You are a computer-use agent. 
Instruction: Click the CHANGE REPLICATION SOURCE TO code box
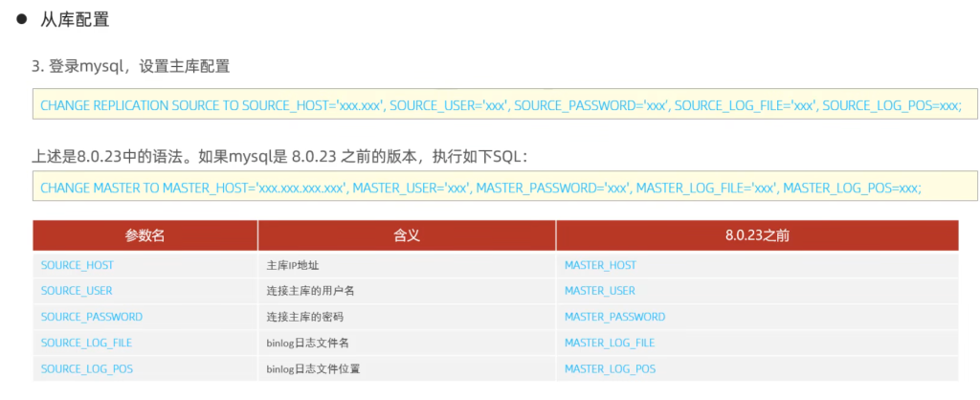[x=504, y=105]
